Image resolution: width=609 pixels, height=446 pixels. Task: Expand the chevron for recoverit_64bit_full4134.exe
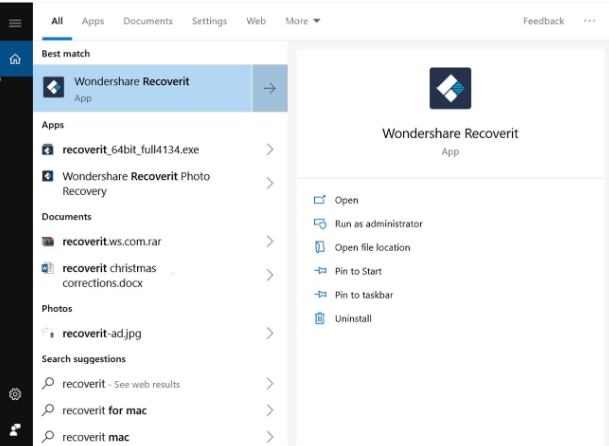(270, 150)
